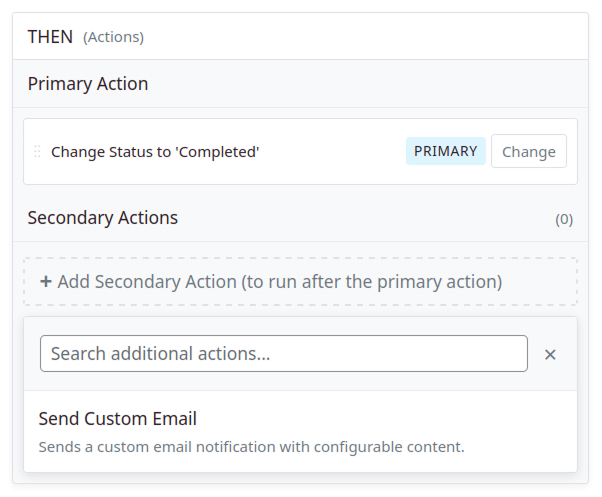
Task: Click empty space in the primary action card
Action: point(330,152)
